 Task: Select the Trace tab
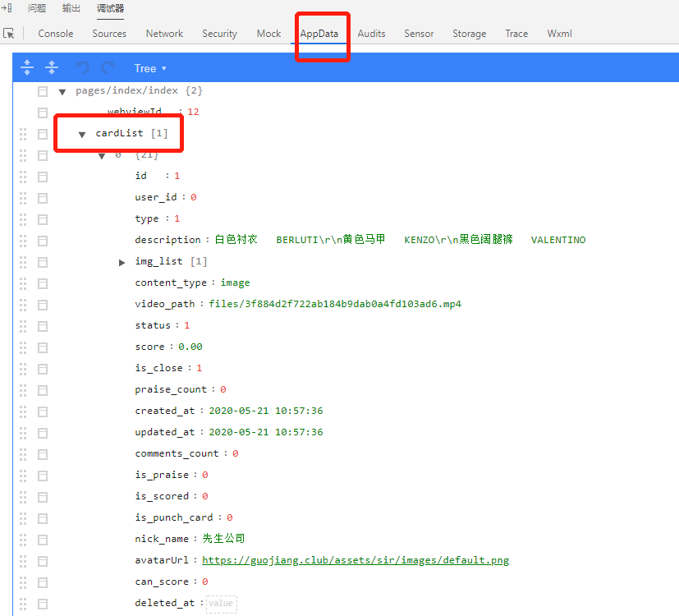click(516, 34)
